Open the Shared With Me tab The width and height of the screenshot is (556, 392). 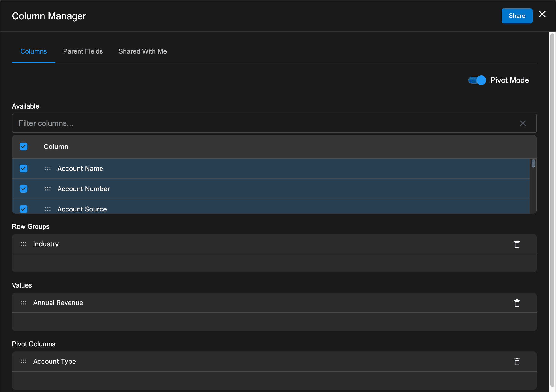pyautogui.click(x=142, y=51)
